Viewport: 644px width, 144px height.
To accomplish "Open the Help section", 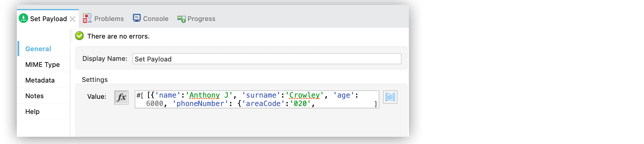I will (x=32, y=111).
